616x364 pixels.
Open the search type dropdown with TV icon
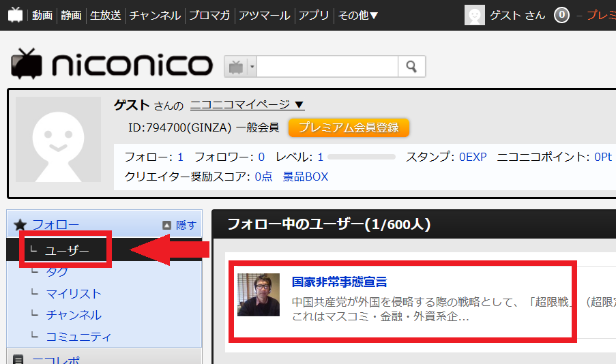click(240, 67)
